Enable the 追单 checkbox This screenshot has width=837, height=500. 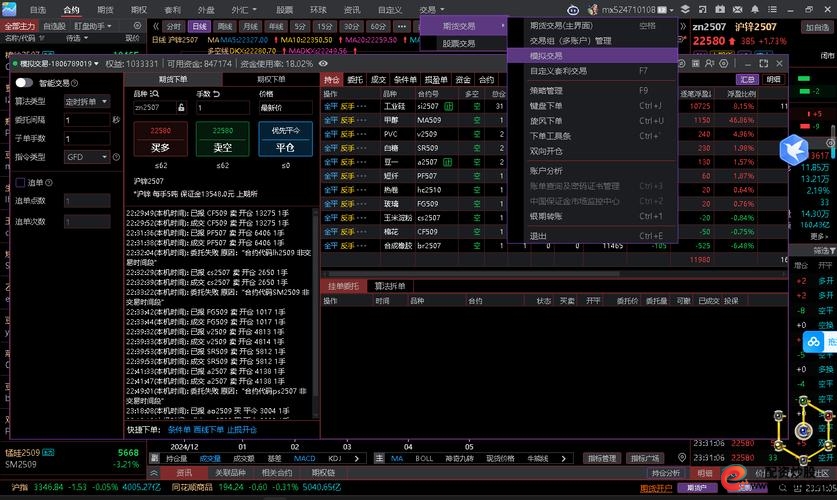[x=20, y=182]
